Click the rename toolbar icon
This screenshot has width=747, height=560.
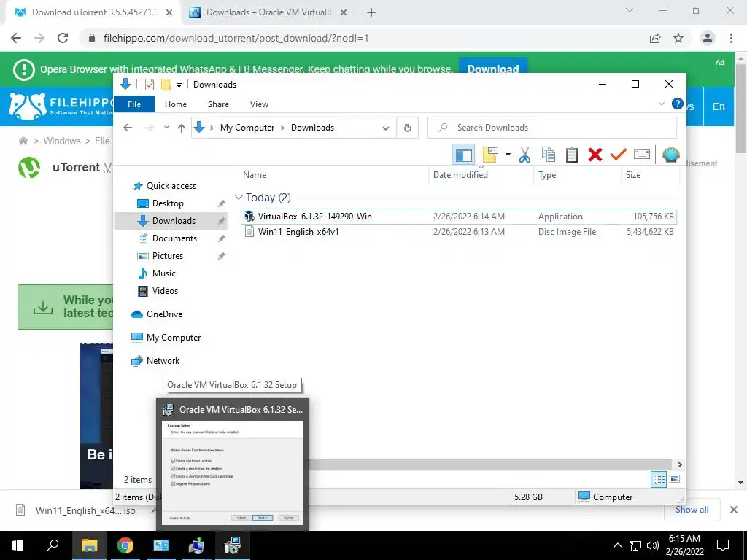[642, 155]
